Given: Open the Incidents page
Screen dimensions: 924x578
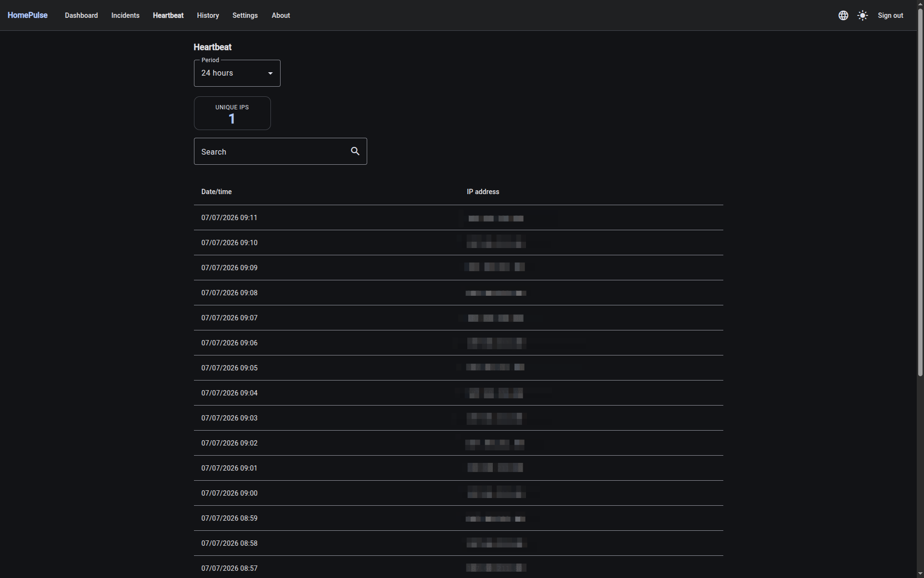Looking at the screenshot, I should click(125, 15).
